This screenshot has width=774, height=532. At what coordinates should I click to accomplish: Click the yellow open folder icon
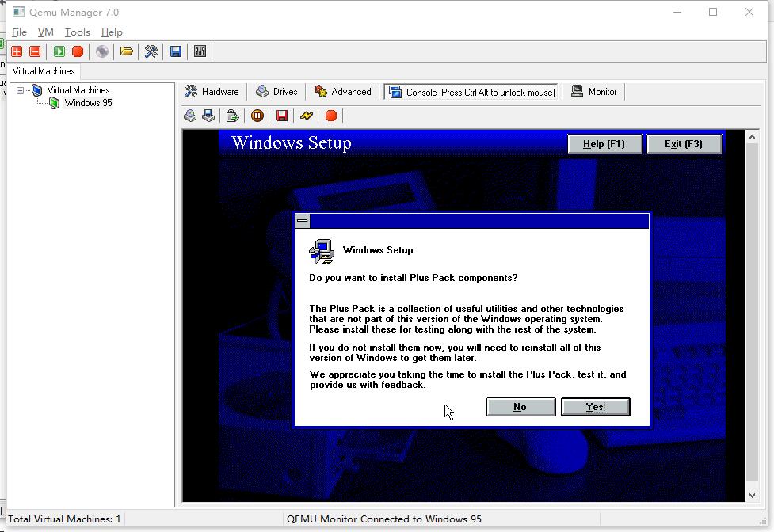pos(127,51)
